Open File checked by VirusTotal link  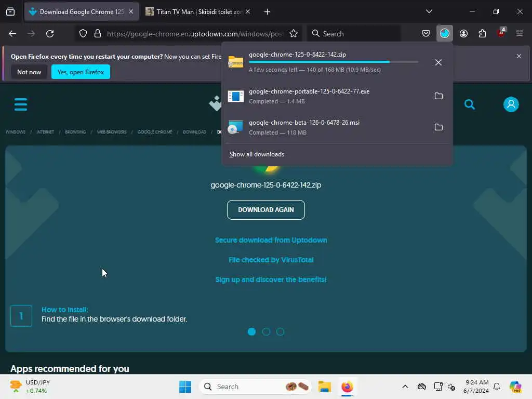pyautogui.click(x=271, y=260)
